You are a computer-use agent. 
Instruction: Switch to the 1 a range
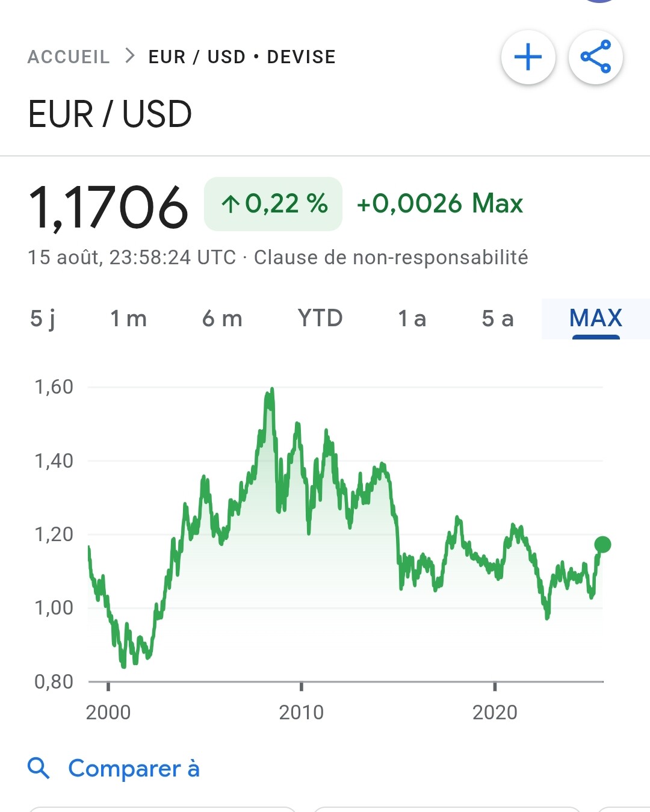412,318
